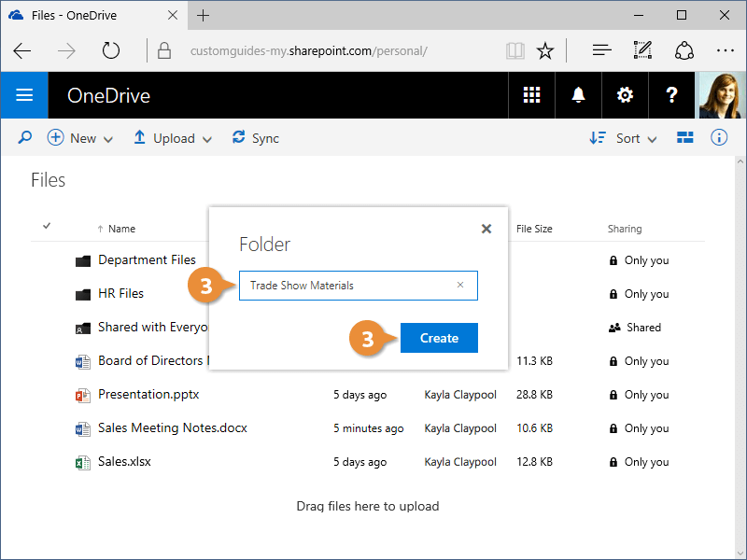
Task: Select the Files - OneDrive browser tab
Action: pyautogui.click(x=84, y=15)
